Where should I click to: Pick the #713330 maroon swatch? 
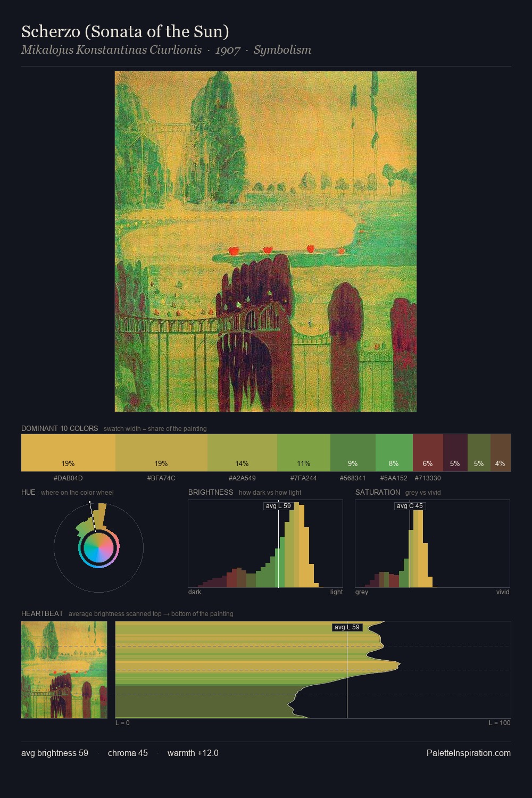click(428, 453)
